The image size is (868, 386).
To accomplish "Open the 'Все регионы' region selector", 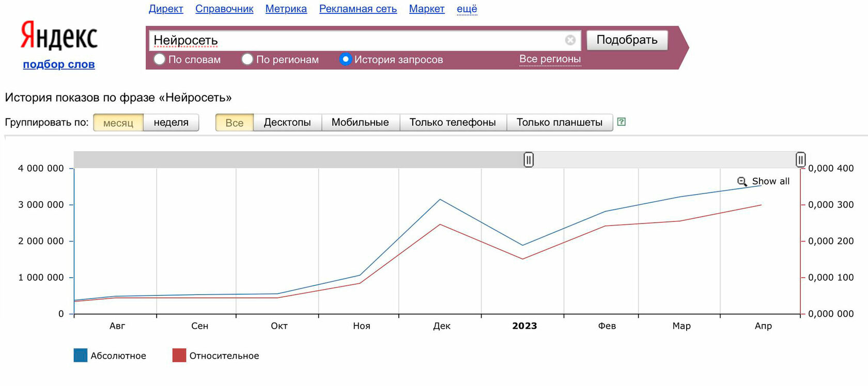I will pyautogui.click(x=550, y=59).
